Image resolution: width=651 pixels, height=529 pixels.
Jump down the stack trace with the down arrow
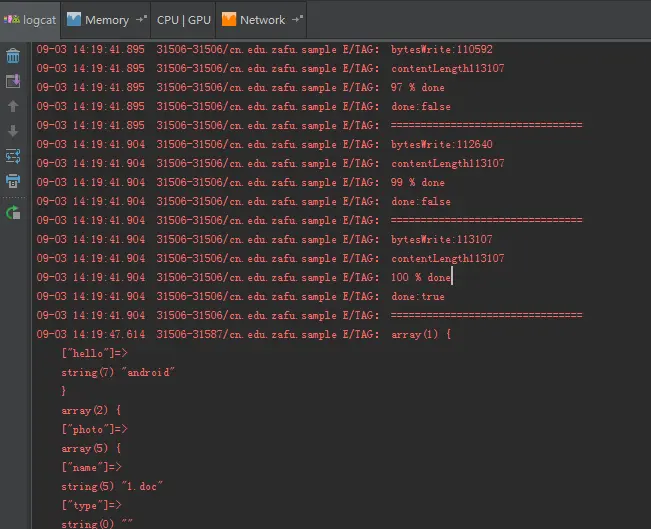(x=13, y=131)
